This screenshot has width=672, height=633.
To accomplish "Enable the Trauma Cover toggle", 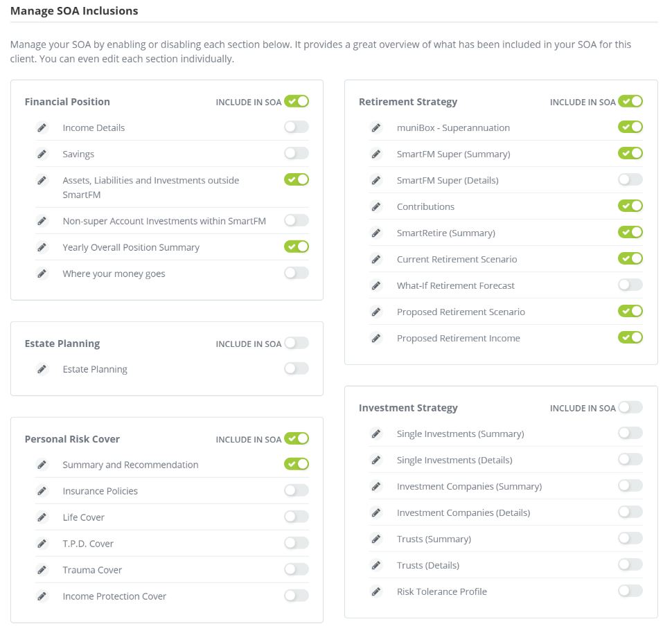I will point(297,569).
